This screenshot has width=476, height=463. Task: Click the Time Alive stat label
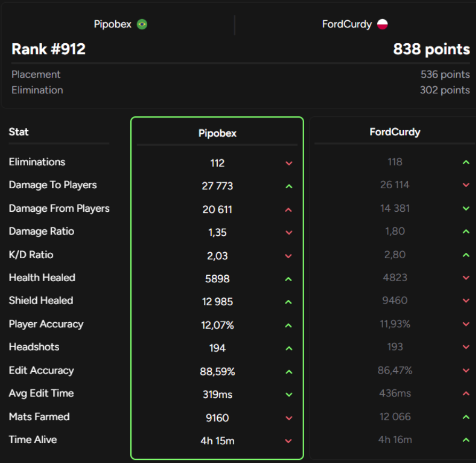[33, 440]
